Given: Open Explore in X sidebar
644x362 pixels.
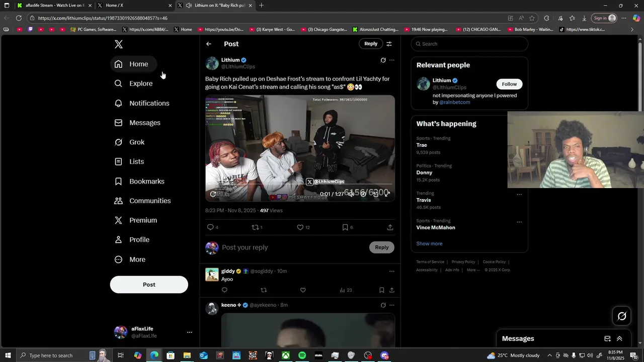Looking at the screenshot, I should click(134, 83).
